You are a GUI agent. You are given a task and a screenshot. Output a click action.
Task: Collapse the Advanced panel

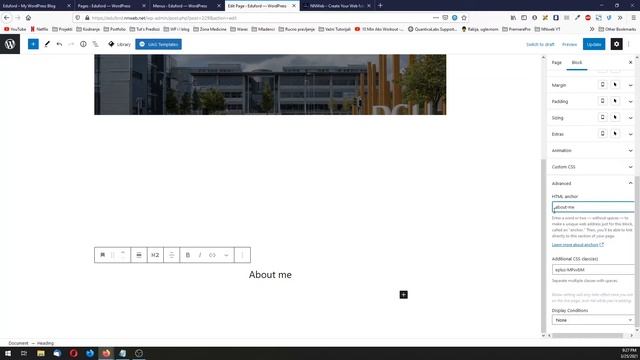tap(591, 183)
